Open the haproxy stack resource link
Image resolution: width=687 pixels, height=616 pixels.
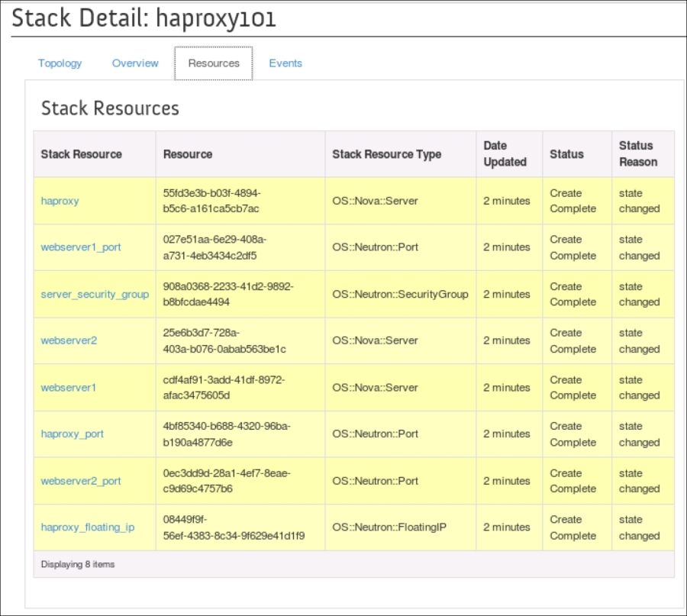(60, 201)
